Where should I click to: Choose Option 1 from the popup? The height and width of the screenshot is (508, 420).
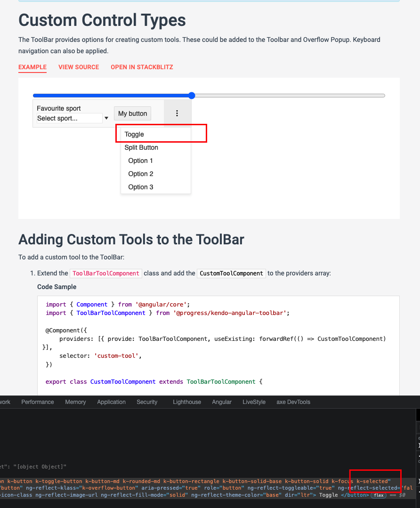139,161
